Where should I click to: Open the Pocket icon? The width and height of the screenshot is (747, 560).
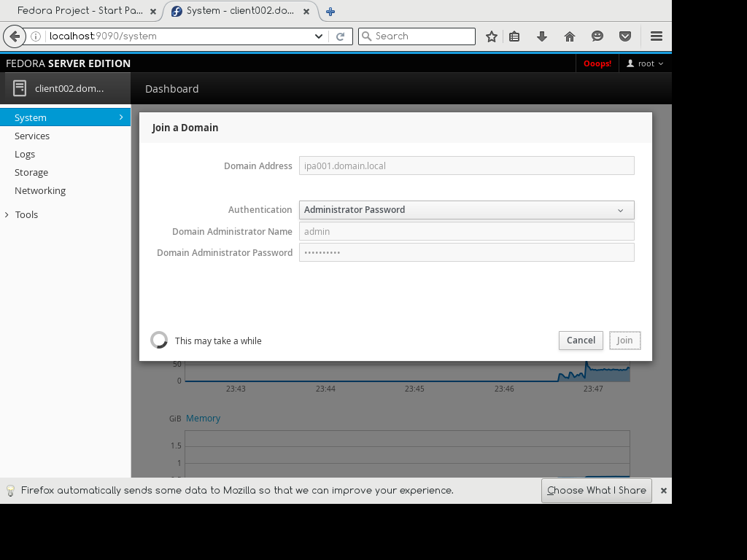[625, 36]
